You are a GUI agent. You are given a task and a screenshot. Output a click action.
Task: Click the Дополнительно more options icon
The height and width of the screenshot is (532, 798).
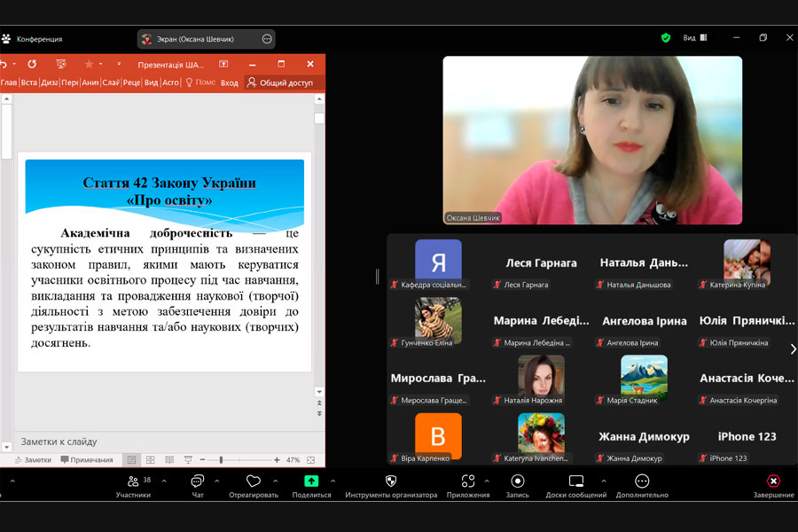point(642,481)
